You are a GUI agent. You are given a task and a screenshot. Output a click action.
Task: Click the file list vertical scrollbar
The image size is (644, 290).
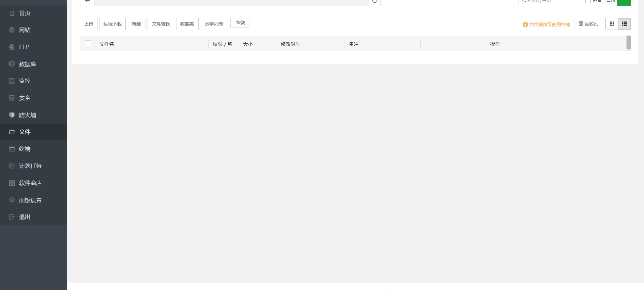click(629, 43)
